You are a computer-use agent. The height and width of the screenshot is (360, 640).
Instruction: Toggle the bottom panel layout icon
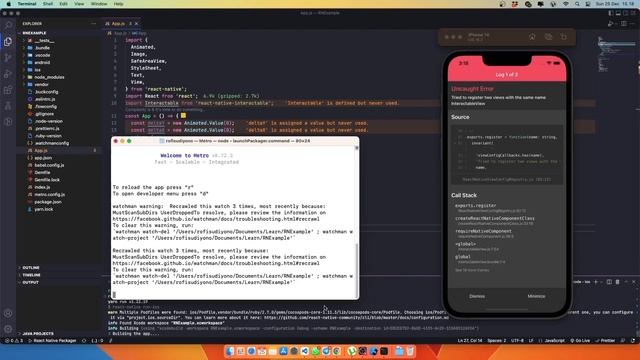pyautogui.click(x=618, y=13)
